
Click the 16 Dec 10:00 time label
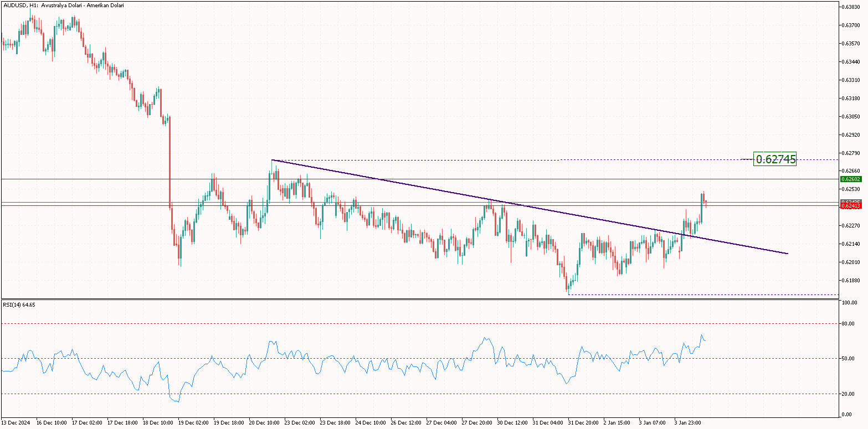coord(52,422)
